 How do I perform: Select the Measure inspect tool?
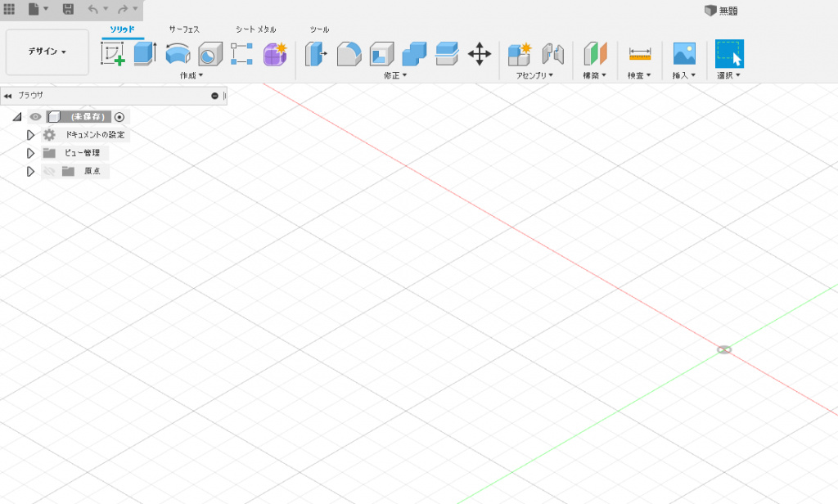pos(640,54)
